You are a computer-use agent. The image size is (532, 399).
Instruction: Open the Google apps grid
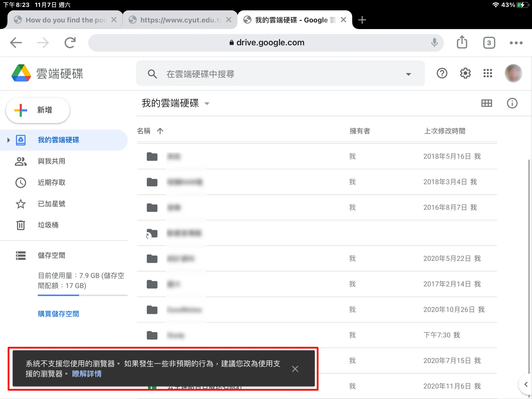tap(488, 73)
